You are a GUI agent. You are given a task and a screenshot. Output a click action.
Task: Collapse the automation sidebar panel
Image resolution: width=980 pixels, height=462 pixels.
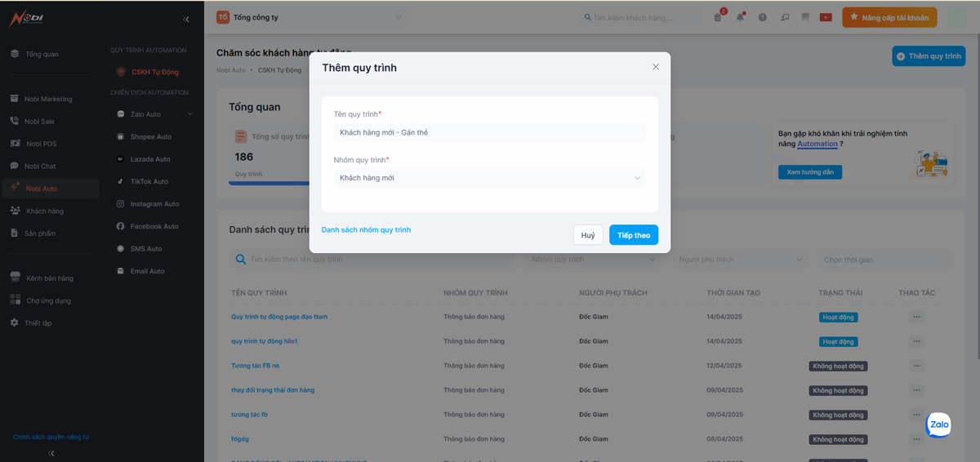click(186, 19)
